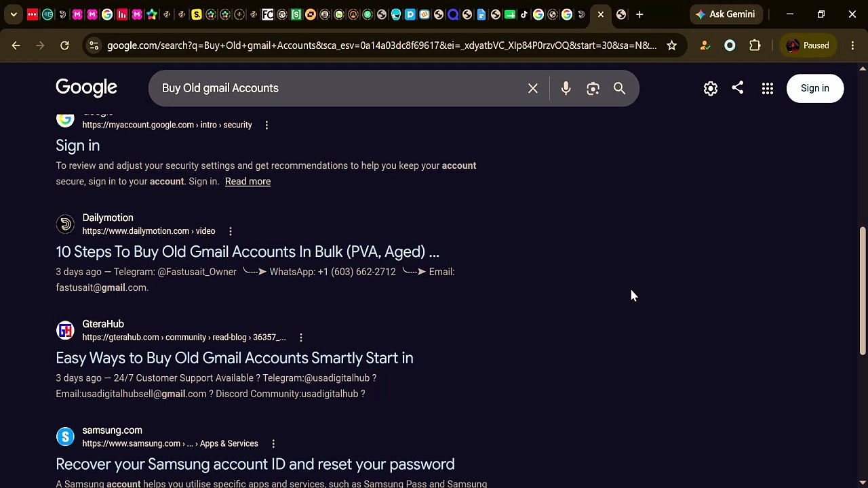Open search by image lens icon
The width and height of the screenshot is (868, 488).
[x=593, y=88]
